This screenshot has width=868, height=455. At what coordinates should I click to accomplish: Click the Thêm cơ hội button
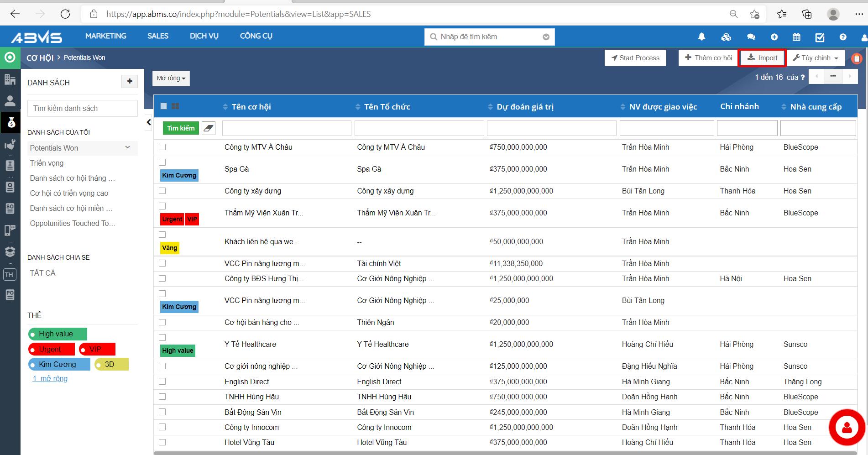coord(708,58)
